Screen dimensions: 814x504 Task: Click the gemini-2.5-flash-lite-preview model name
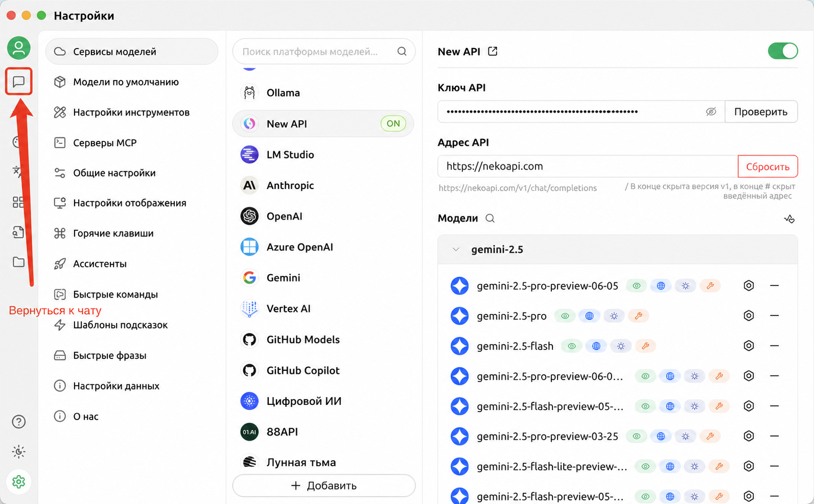pyautogui.click(x=552, y=467)
